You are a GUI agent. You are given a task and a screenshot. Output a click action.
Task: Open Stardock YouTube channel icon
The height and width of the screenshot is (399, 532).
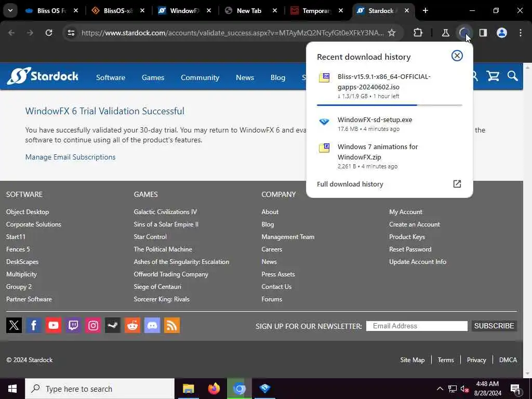pyautogui.click(x=54, y=325)
